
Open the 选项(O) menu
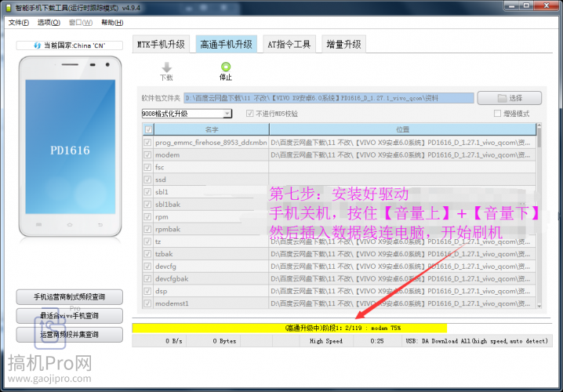pos(49,23)
